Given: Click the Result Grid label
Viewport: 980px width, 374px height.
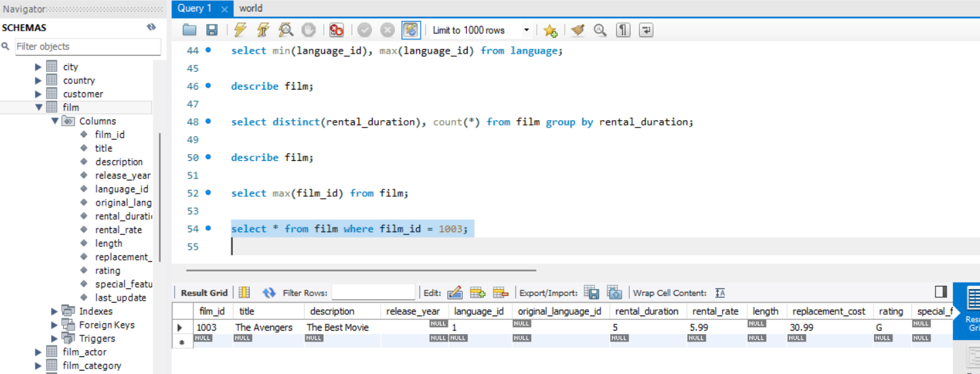Looking at the screenshot, I should coord(204,293).
